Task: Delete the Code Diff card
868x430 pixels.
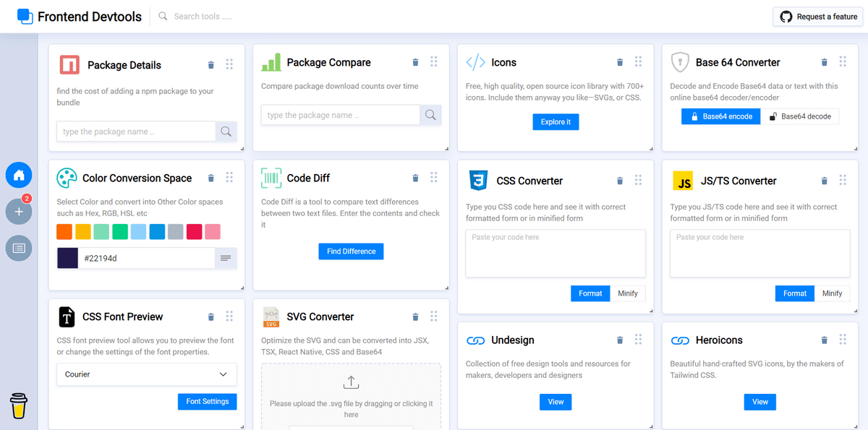Action: tap(415, 179)
